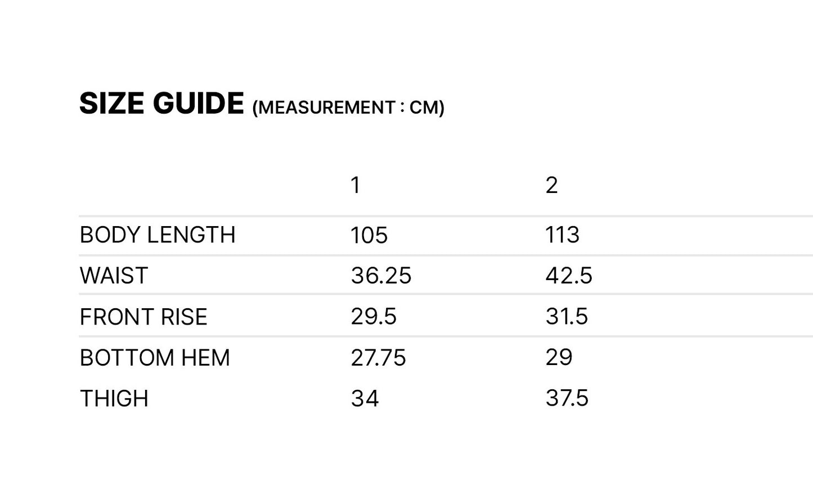This screenshot has width=813, height=504.
Task: Click the BODY LENGTH row label
Action: click(158, 235)
